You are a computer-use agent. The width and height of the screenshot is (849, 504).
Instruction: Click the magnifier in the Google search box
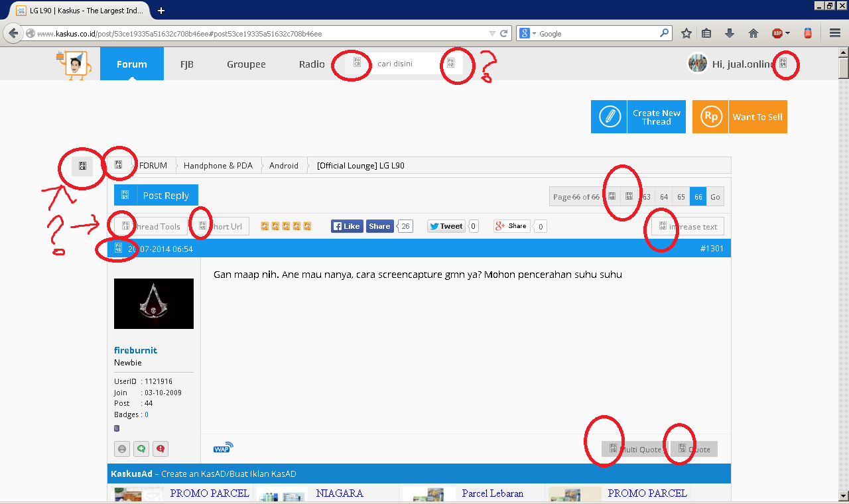click(664, 33)
